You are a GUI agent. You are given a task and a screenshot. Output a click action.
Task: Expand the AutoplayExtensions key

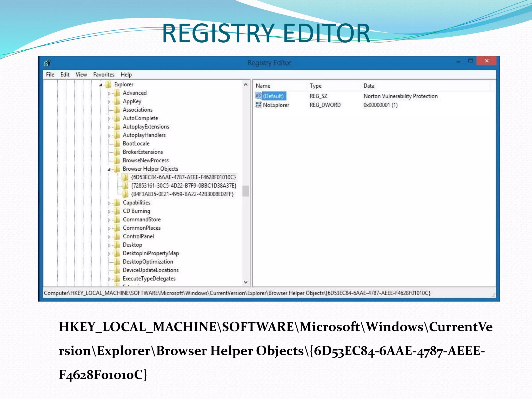pos(109,127)
